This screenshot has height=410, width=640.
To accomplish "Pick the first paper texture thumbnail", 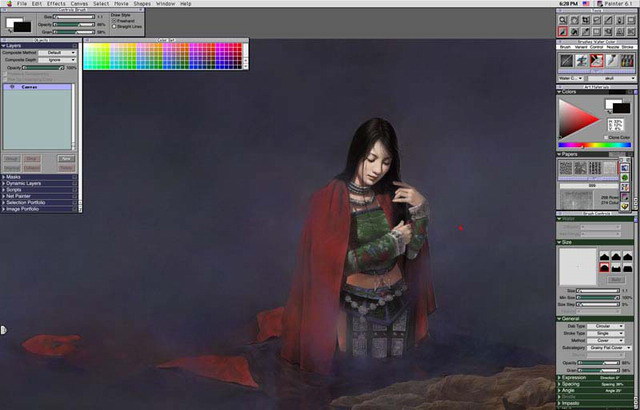I will [x=566, y=168].
